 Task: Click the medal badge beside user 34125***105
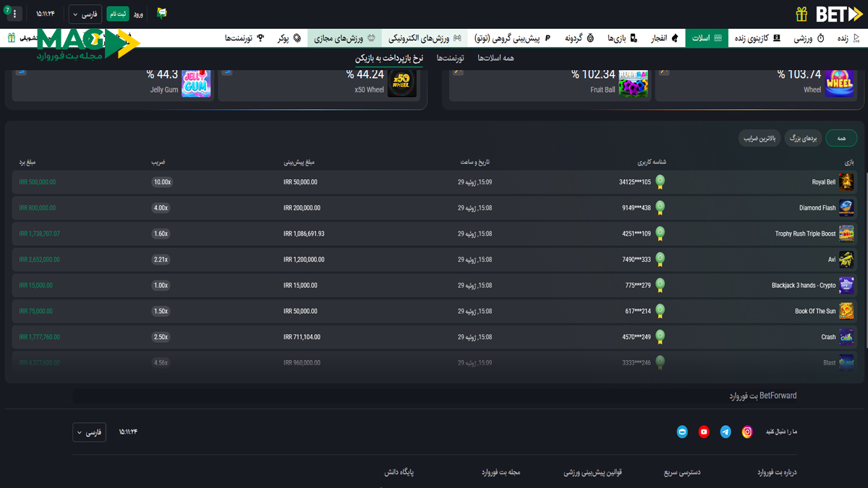[x=660, y=182]
